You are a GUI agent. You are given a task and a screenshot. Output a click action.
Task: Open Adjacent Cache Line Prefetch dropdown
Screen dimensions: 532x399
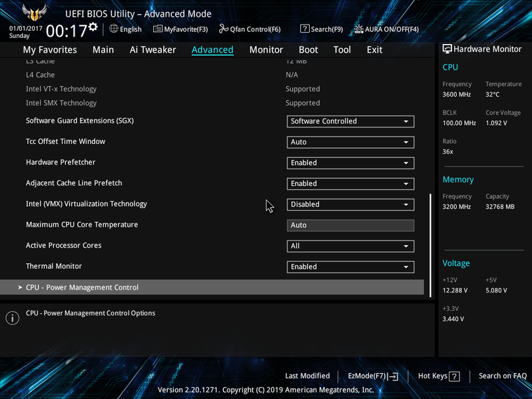(x=350, y=184)
